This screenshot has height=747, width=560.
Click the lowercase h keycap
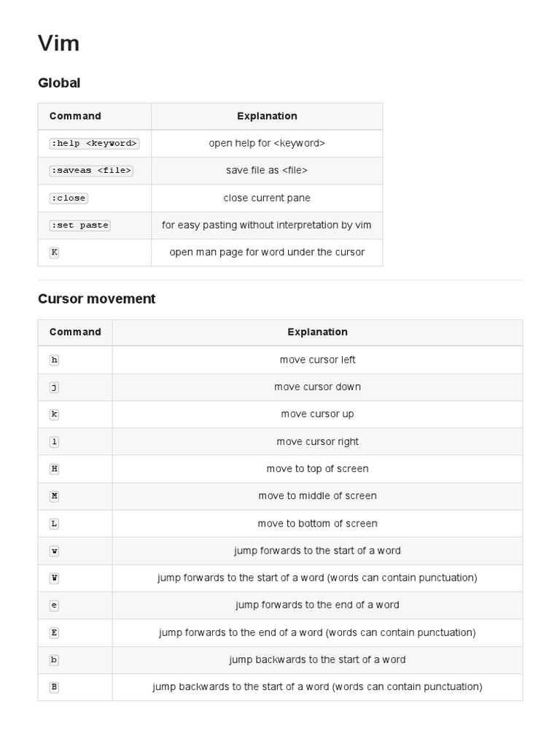click(54, 360)
